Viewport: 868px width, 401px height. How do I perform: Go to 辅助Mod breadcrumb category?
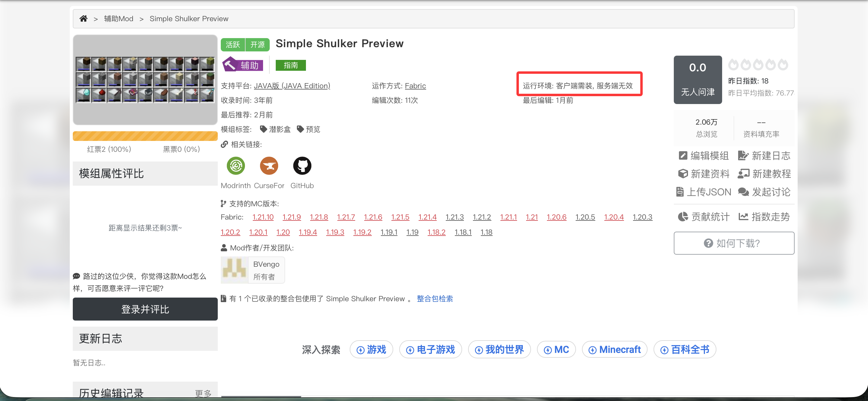(x=118, y=18)
